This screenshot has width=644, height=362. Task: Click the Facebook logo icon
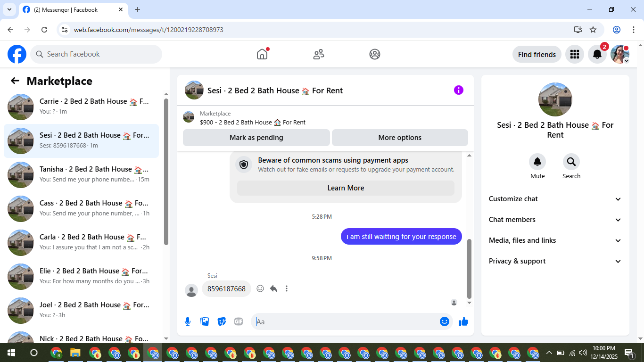coord(17,54)
